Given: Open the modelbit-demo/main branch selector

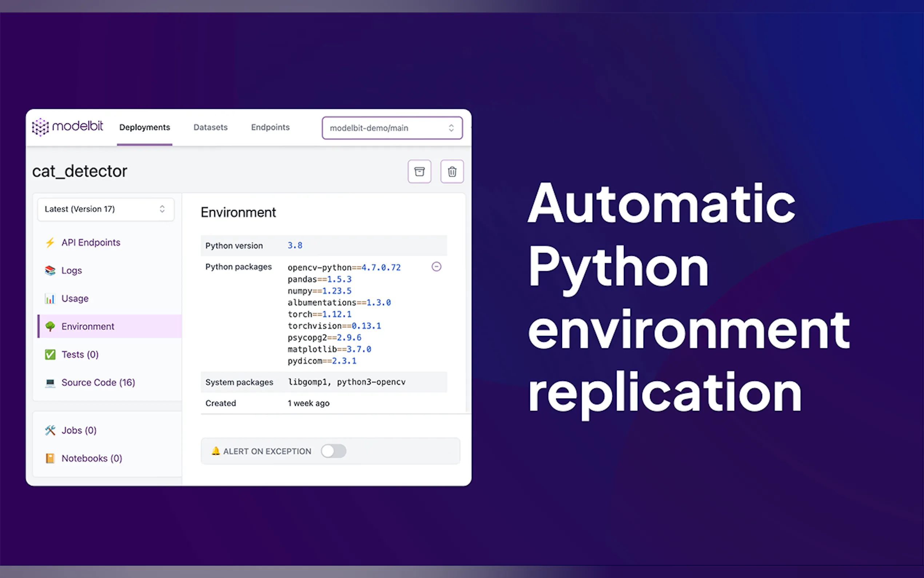Looking at the screenshot, I should pyautogui.click(x=392, y=128).
